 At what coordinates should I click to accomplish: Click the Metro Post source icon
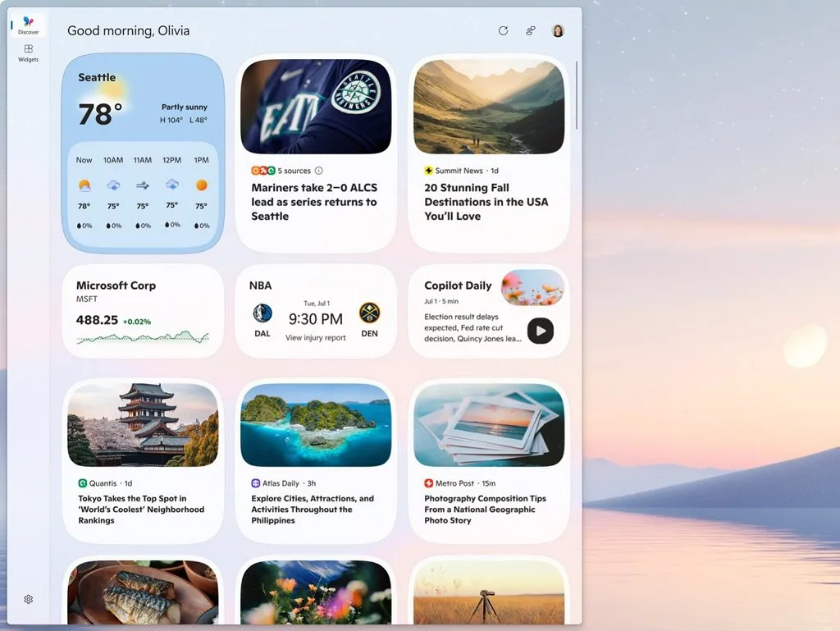coord(428,483)
